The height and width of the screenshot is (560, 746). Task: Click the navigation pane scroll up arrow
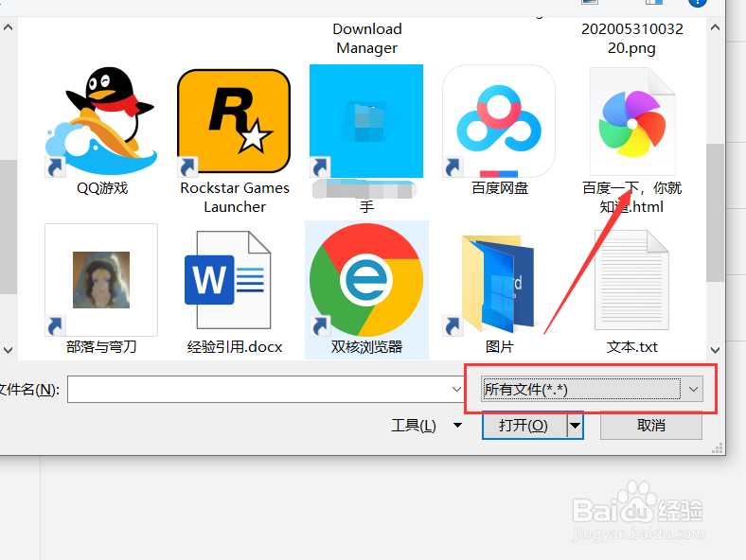point(8,27)
